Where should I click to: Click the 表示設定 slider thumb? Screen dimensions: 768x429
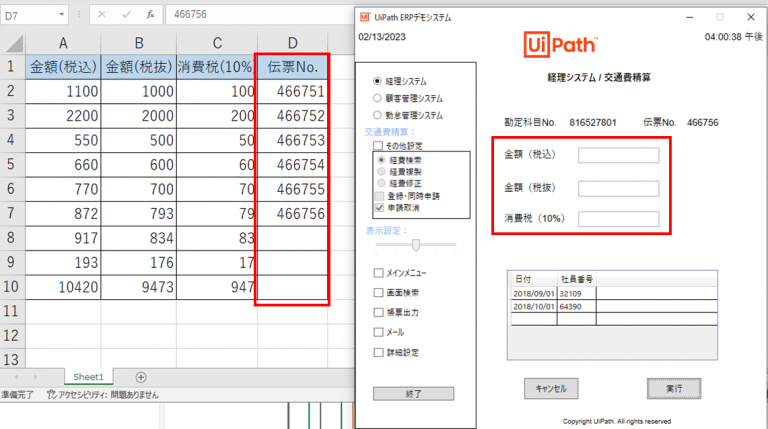416,244
